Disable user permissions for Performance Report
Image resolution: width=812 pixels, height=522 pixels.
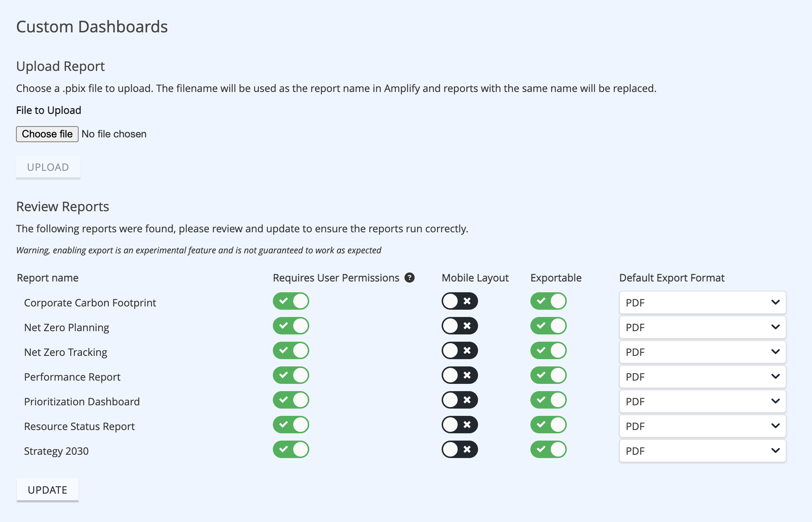pyautogui.click(x=291, y=375)
